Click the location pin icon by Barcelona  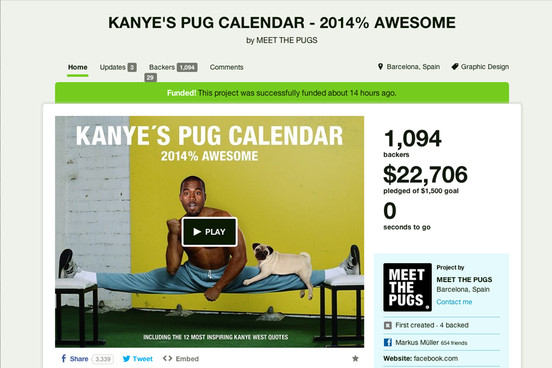click(x=380, y=67)
